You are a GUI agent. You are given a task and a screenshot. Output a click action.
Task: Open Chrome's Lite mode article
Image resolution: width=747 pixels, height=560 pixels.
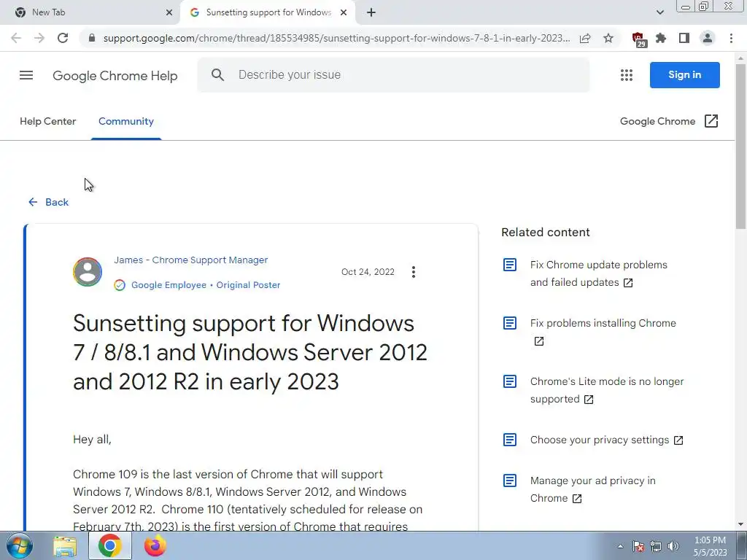pyautogui.click(x=606, y=390)
